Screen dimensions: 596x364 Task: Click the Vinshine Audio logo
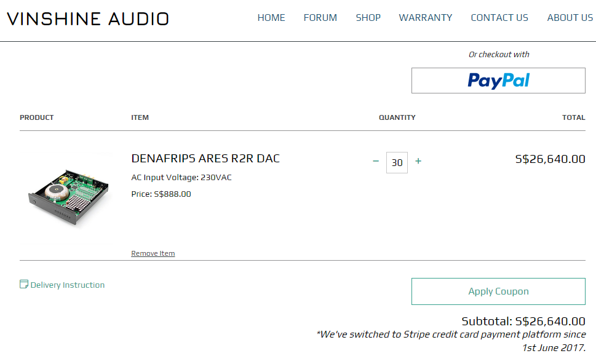point(88,19)
